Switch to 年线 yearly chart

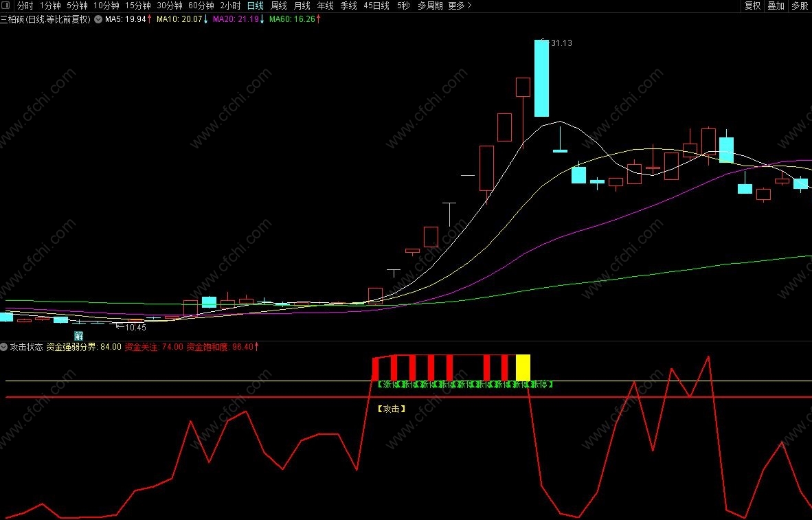(325, 5)
